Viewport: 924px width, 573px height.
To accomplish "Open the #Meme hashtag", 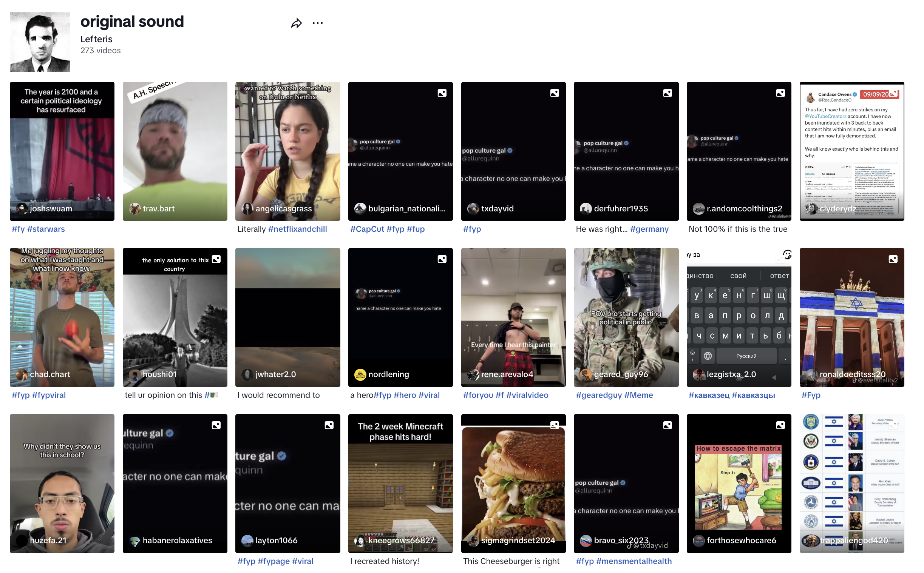I will tap(640, 395).
